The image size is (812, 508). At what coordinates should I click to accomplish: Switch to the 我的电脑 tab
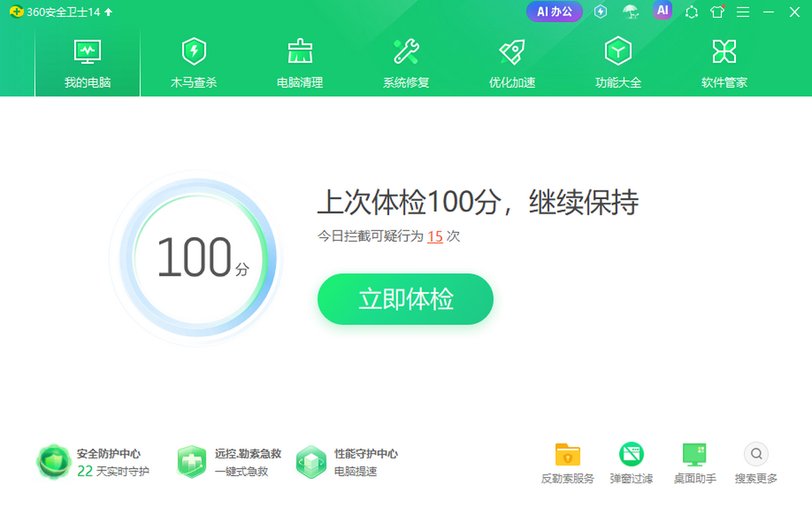[87, 61]
